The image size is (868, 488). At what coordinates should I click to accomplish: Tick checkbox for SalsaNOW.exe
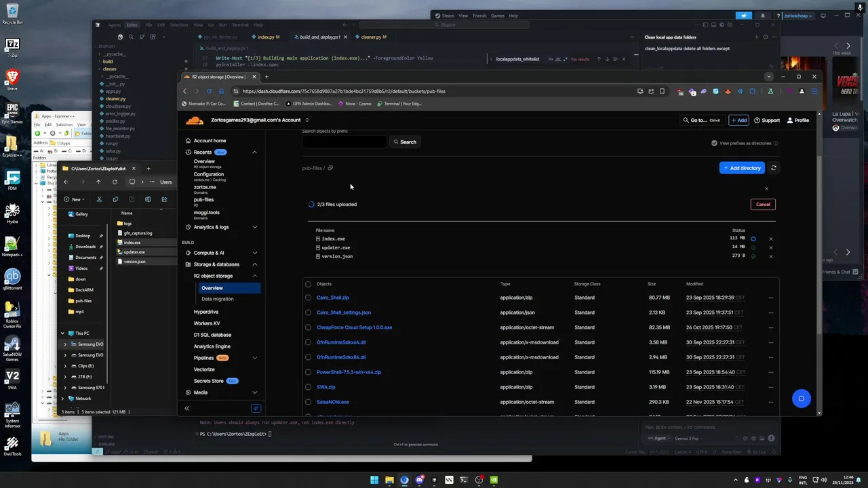coord(309,402)
